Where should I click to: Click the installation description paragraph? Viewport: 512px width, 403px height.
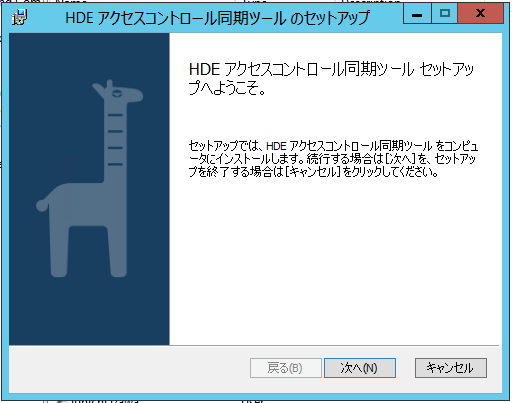(x=333, y=159)
